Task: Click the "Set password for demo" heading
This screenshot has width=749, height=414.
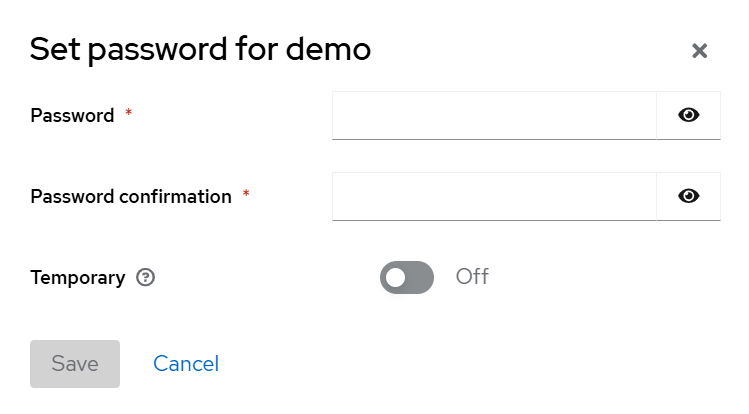Action: (200, 49)
